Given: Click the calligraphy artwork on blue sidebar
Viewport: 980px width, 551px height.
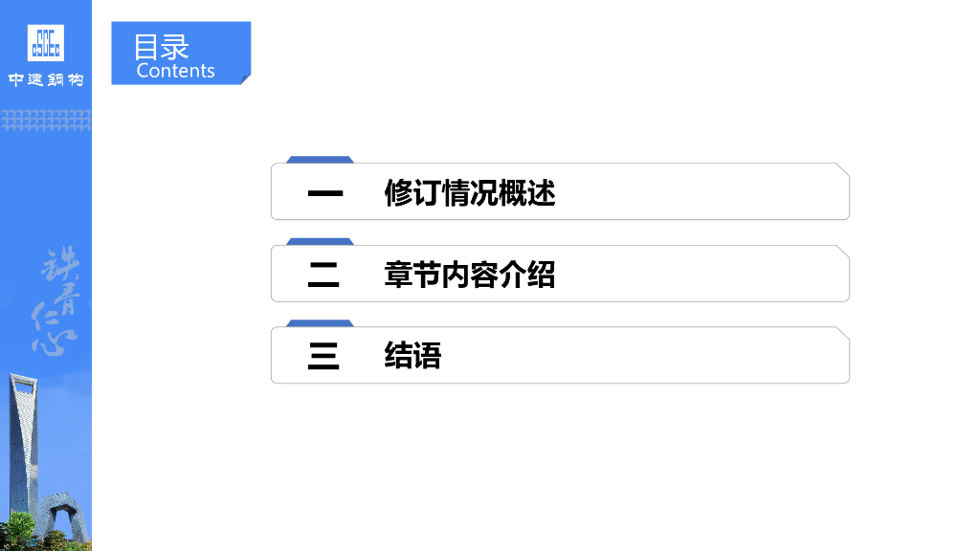Looking at the screenshot, I should tap(57, 301).
